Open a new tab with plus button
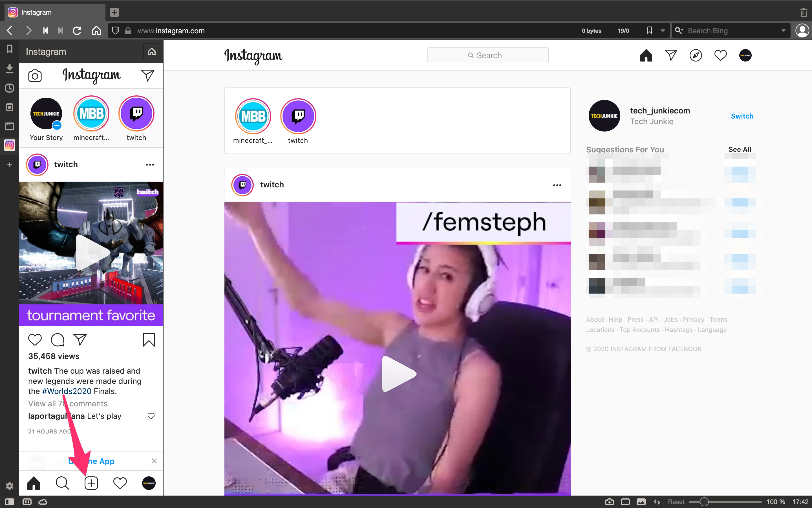This screenshot has width=812, height=508. [x=114, y=12]
